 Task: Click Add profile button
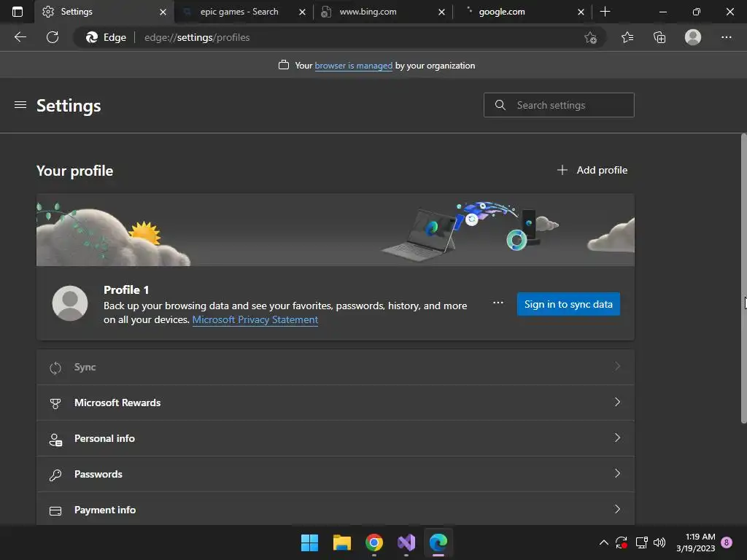pyautogui.click(x=592, y=170)
